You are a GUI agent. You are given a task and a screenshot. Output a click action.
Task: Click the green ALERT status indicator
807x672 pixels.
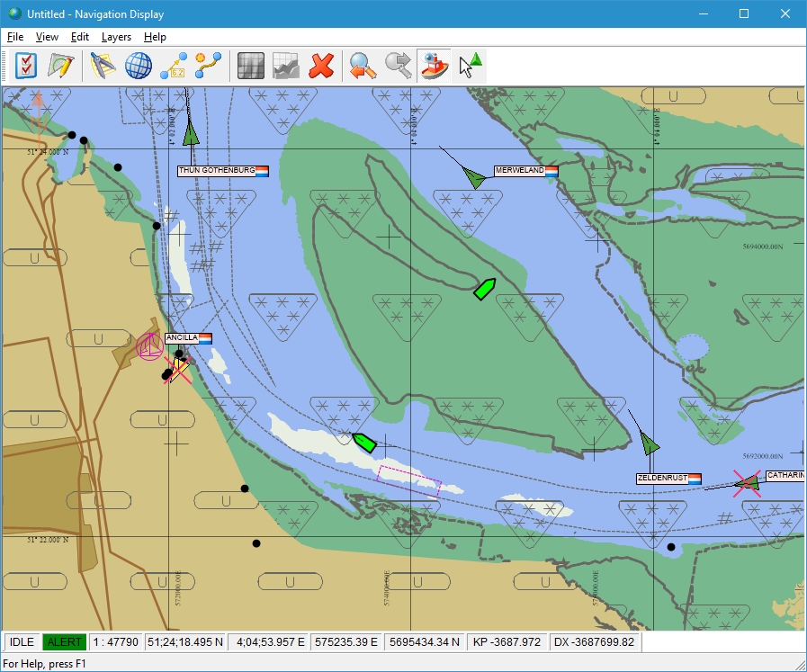65,642
